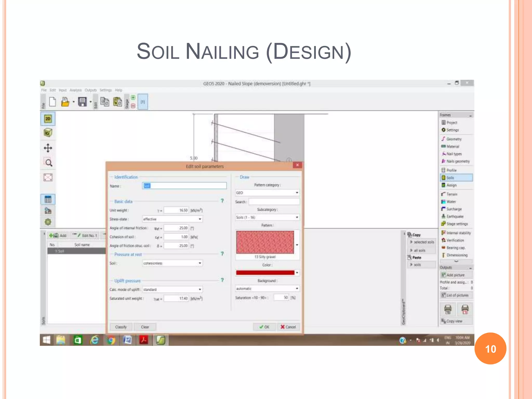Remove construction stage with red minus icon
This screenshot has height=399, width=532.
(133, 106)
